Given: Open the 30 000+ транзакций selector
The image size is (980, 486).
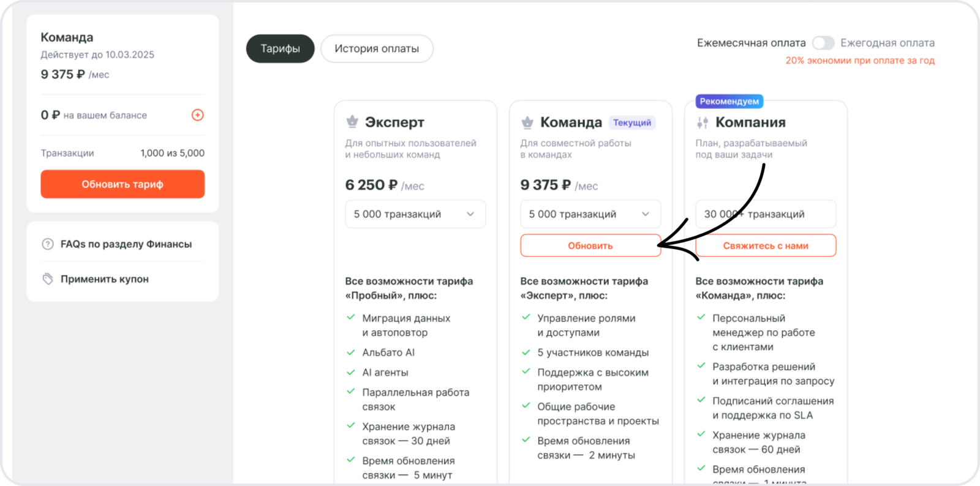Looking at the screenshot, I should (x=765, y=214).
